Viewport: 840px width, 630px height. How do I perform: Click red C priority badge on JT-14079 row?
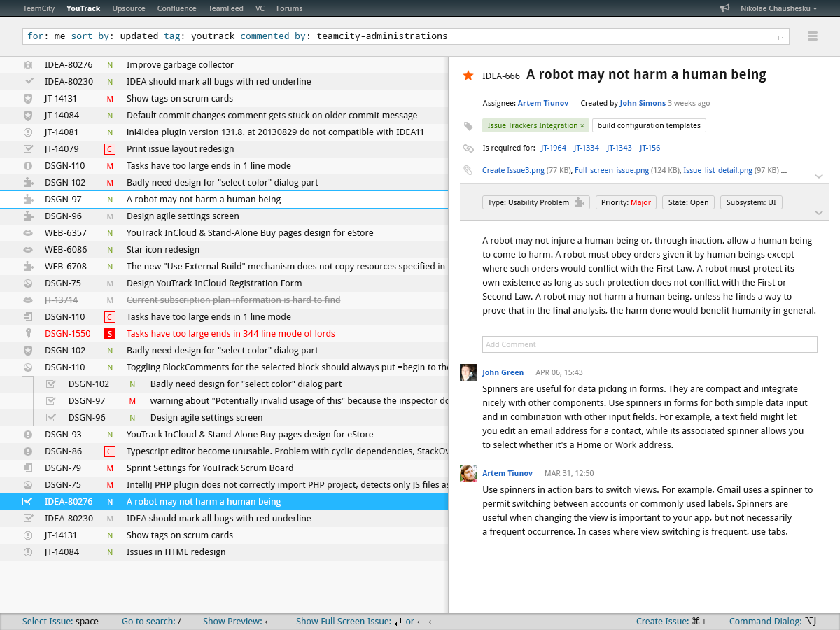coord(109,149)
